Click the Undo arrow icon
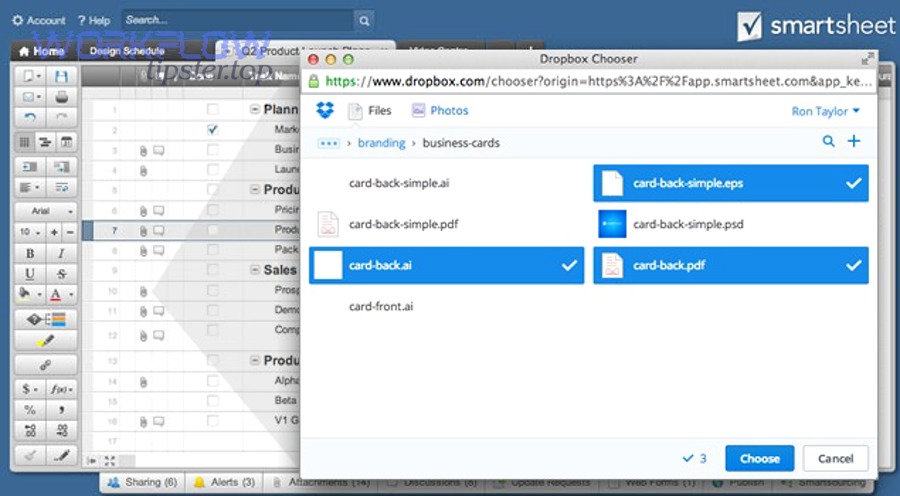Viewport: 900px width, 496px height. pyautogui.click(x=30, y=118)
